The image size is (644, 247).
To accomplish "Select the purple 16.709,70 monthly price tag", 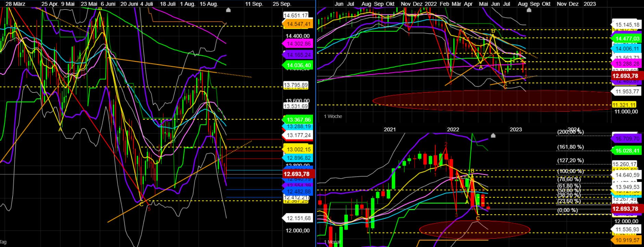I will tap(626, 139).
